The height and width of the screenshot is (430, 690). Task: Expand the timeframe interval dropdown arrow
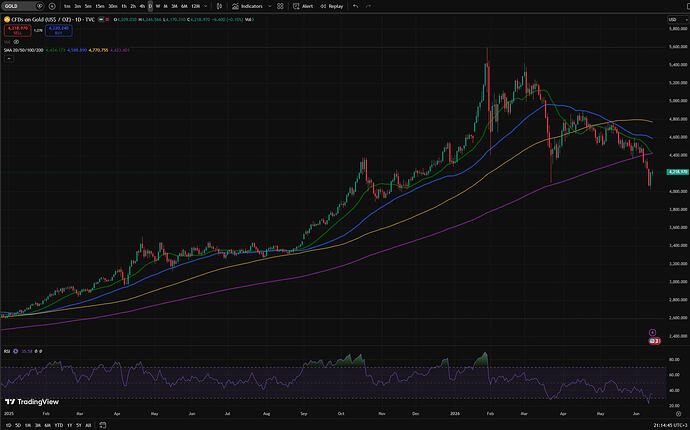[x=206, y=6]
